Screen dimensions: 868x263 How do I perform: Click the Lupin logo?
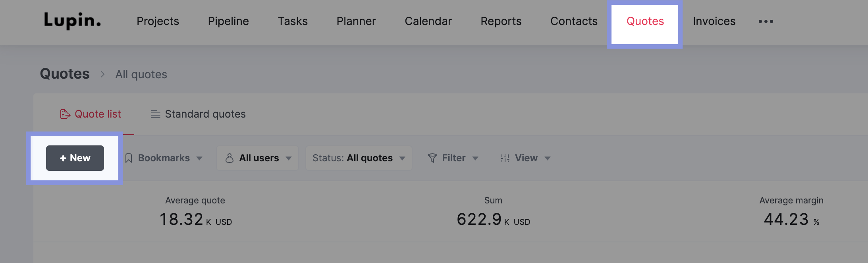point(72,21)
